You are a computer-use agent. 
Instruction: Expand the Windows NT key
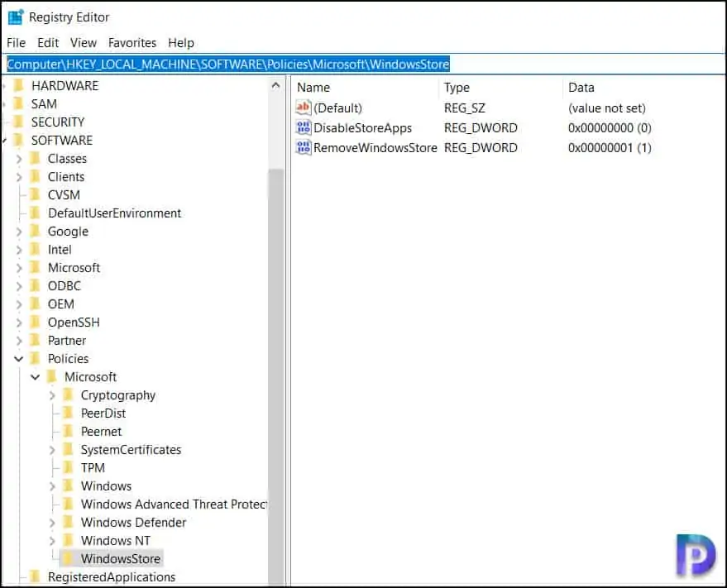click(x=52, y=541)
